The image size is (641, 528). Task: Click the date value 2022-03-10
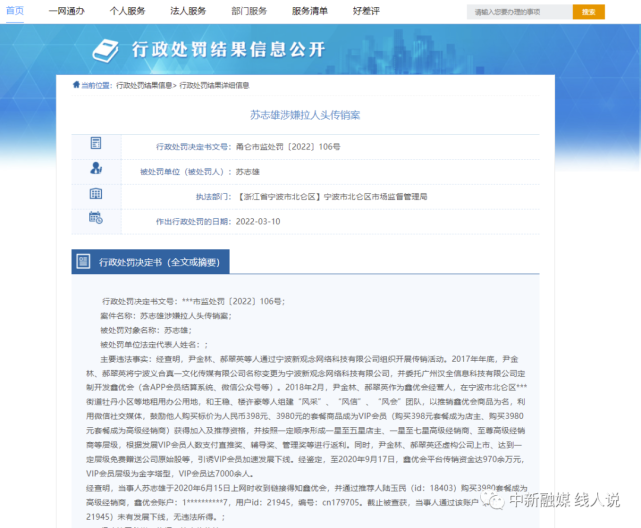coord(258,221)
